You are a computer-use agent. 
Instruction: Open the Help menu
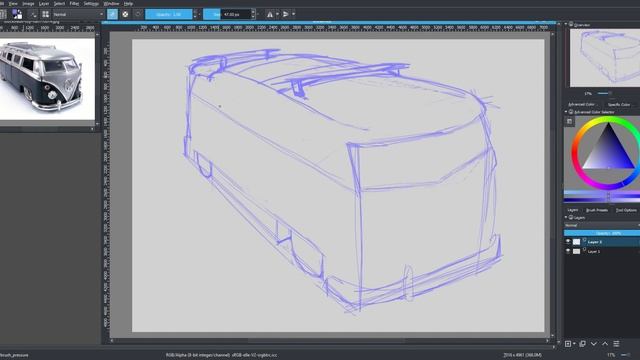[128, 3]
